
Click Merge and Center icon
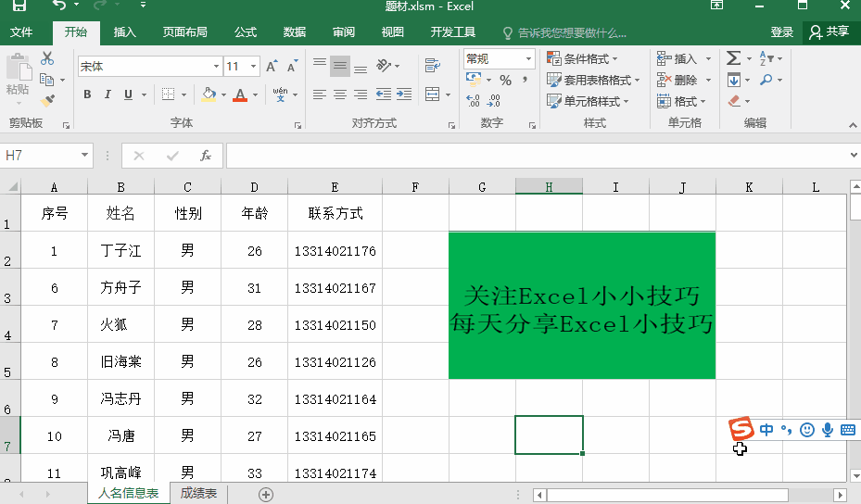click(x=433, y=94)
